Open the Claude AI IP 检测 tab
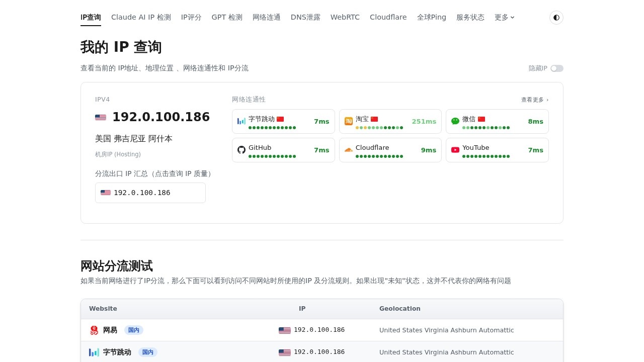This screenshot has width=644, height=362. click(141, 17)
